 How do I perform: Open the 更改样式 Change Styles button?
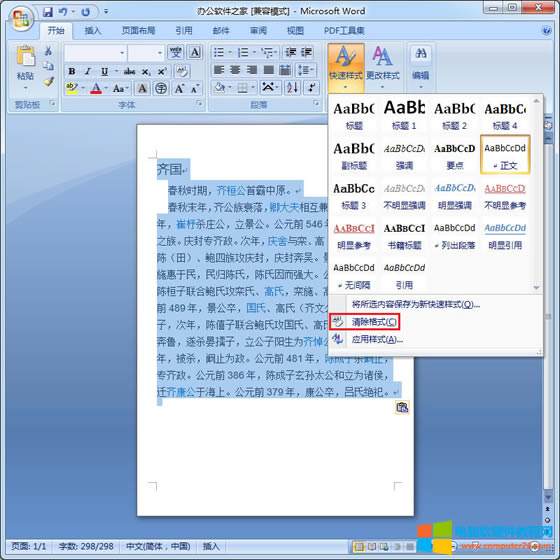[383, 68]
